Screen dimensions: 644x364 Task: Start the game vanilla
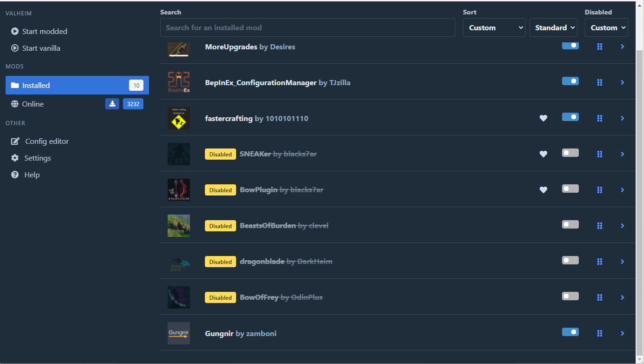pyautogui.click(x=77, y=48)
